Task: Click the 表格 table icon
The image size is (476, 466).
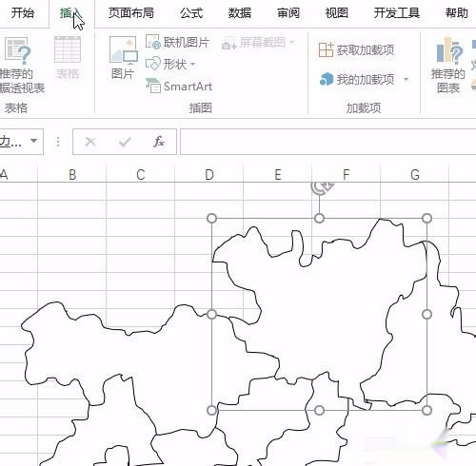Action: 68,49
